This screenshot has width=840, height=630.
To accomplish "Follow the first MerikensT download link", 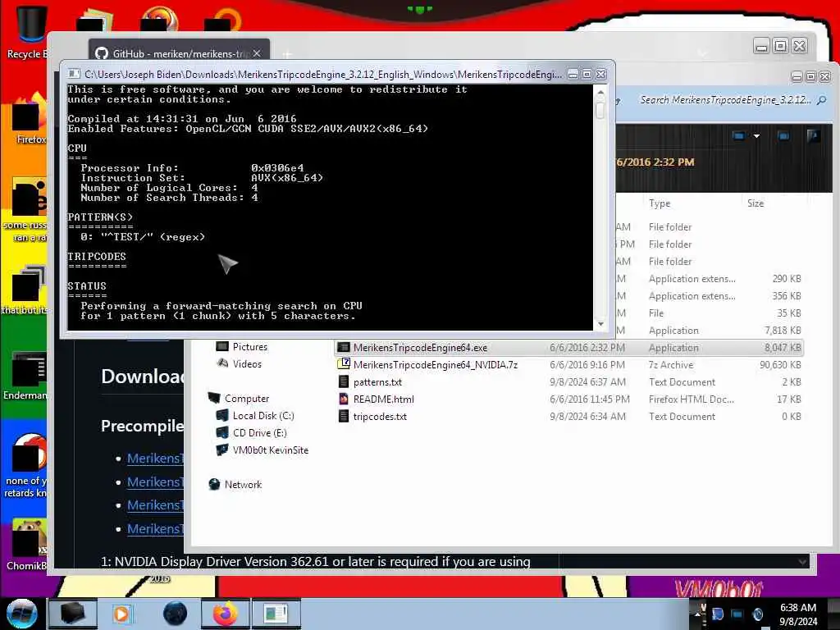I will (x=155, y=459).
